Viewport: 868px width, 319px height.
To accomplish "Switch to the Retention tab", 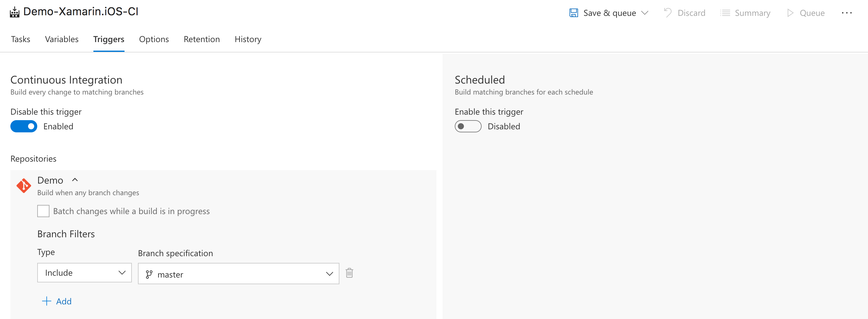I will coord(201,39).
